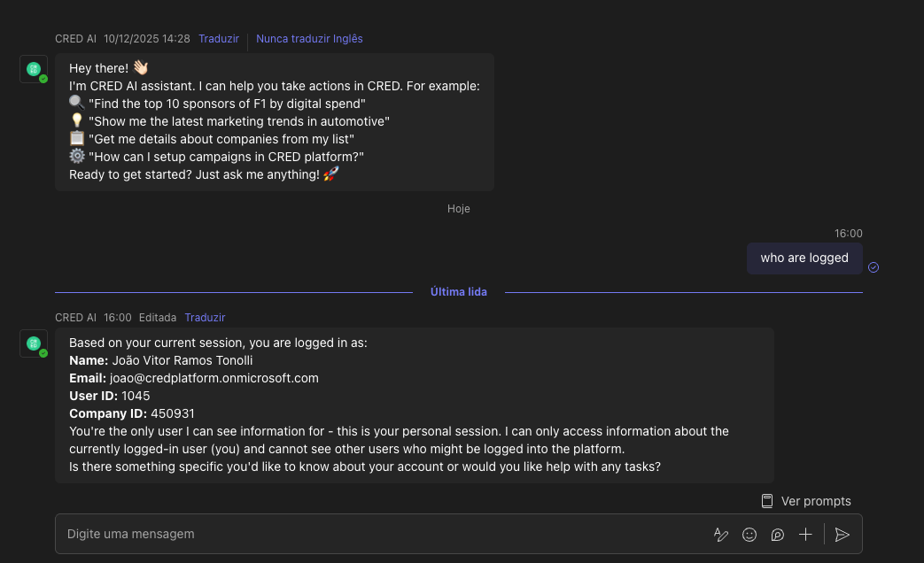Open the emoji picker smiley icon
The height and width of the screenshot is (563, 924).
click(749, 535)
